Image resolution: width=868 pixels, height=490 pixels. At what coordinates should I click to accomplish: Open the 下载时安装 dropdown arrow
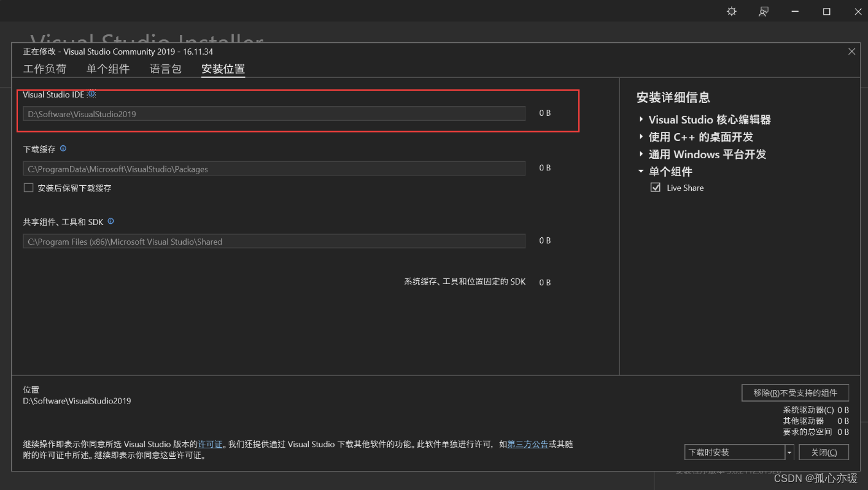[789, 453]
